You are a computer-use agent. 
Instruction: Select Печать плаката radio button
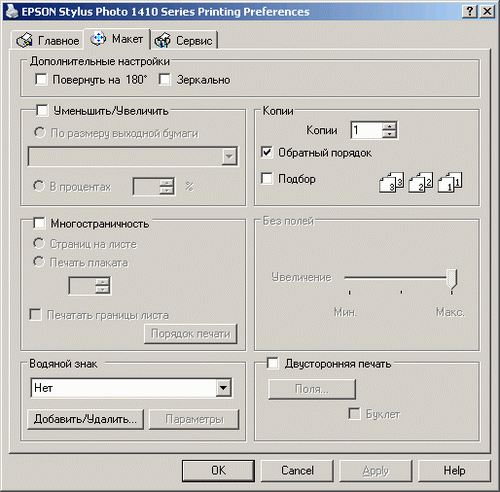(39, 262)
